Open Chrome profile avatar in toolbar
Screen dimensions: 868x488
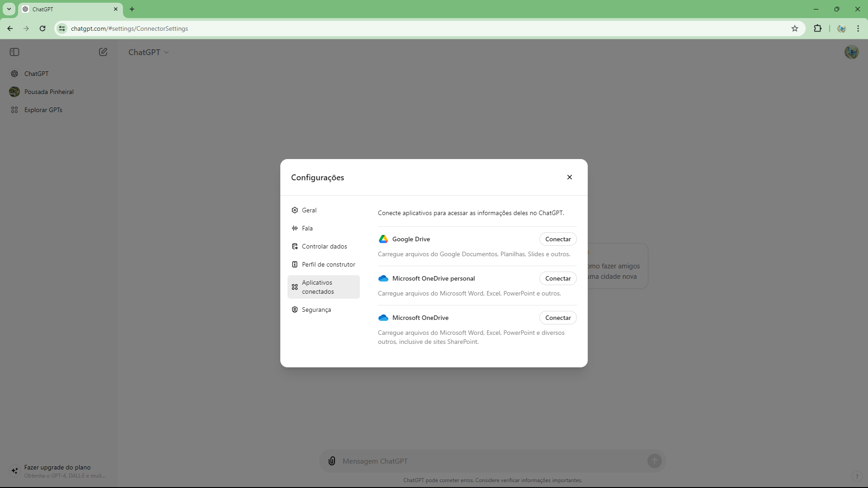[x=841, y=28]
